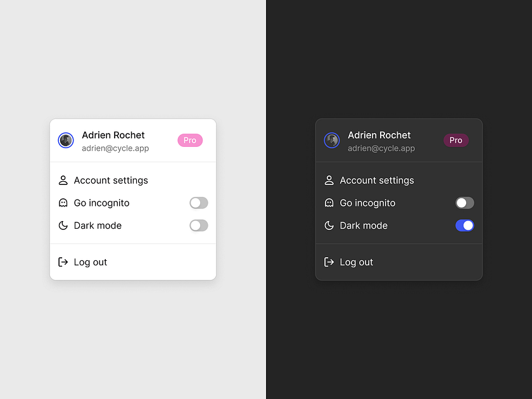Click the Log out arrow icon in dark menu
Screen dimensions: 532x399
coord(329,262)
